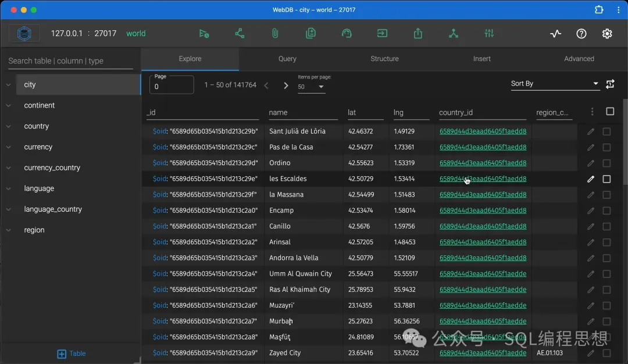Click the add Table button
Screen dimensions: 628x364
pos(72,354)
